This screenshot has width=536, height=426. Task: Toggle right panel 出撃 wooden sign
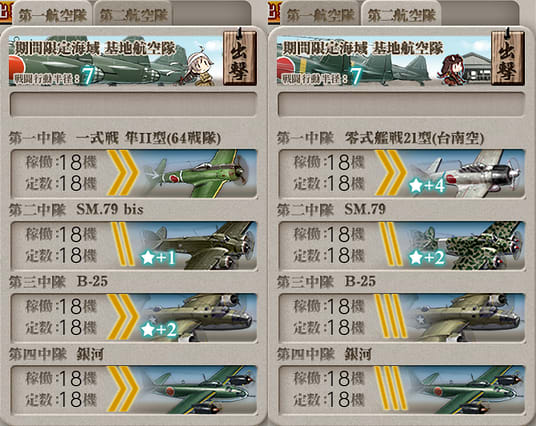(x=508, y=57)
